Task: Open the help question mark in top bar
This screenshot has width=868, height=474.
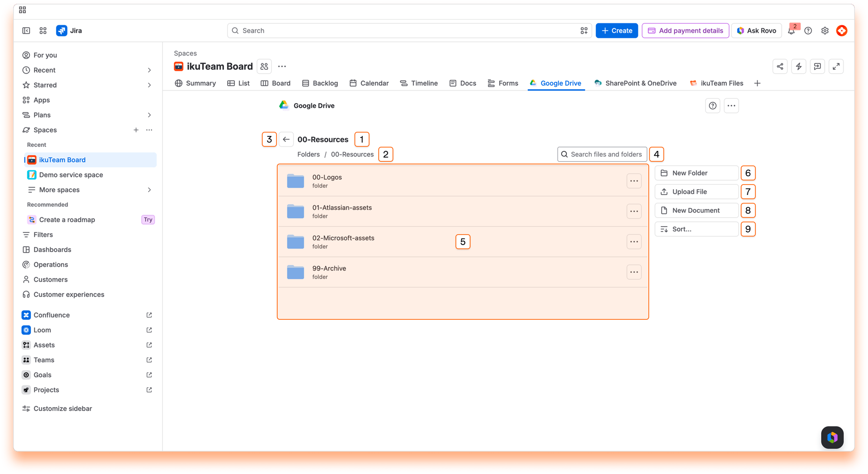Action: 808,30
